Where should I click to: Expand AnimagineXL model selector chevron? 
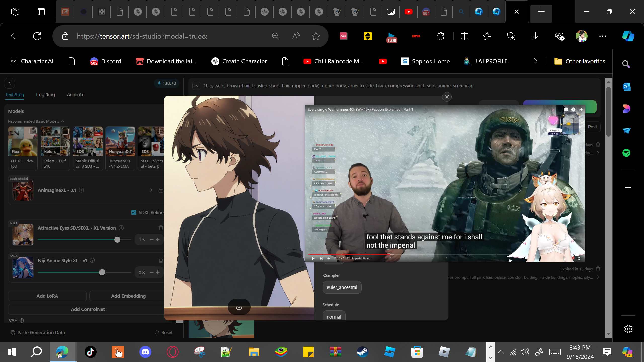click(151, 190)
